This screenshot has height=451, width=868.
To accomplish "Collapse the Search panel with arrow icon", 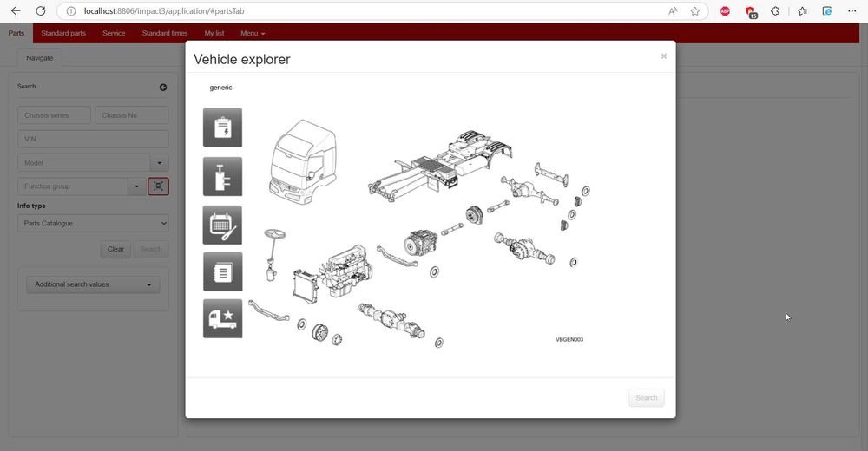I will pos(163,87).
